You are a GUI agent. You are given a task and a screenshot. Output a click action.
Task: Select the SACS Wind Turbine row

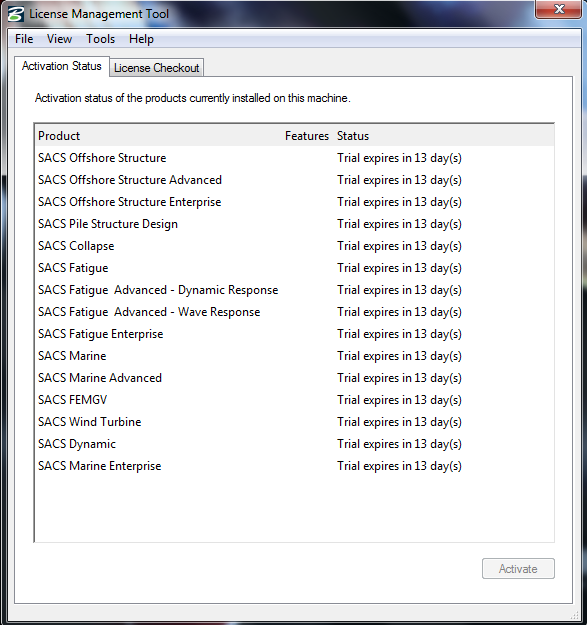(x=294, y=422)
